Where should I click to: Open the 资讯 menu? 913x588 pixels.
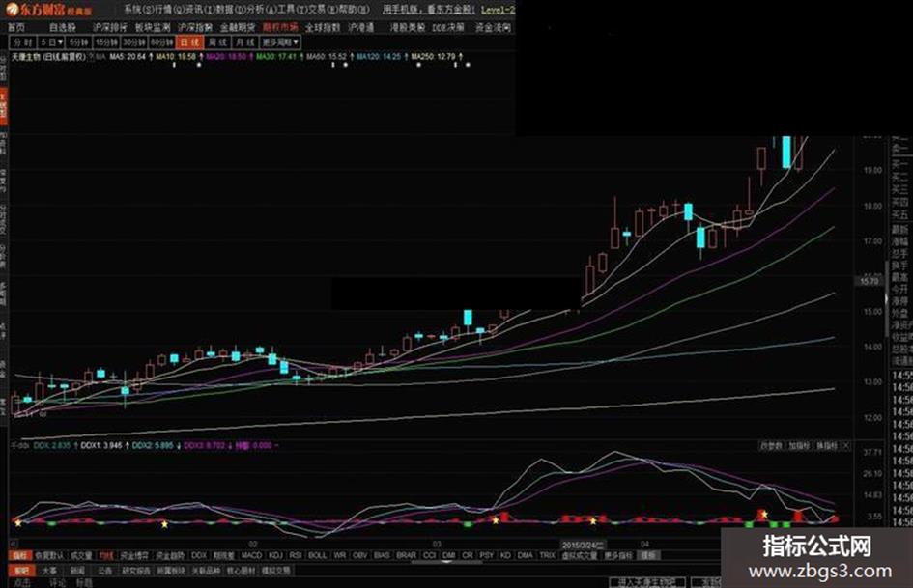point(200,10)
